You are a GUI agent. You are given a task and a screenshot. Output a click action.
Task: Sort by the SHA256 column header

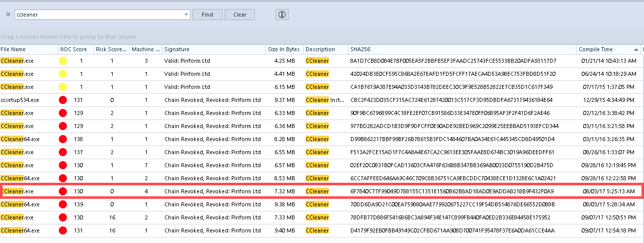click(360, 49)
